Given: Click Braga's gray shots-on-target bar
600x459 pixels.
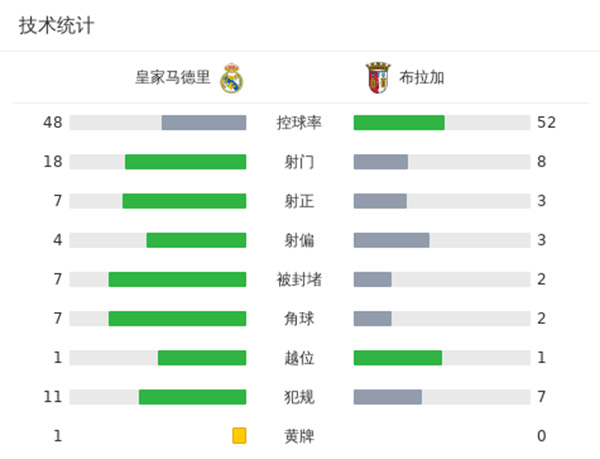Looking at the screenshot, I should coord(380,201).
